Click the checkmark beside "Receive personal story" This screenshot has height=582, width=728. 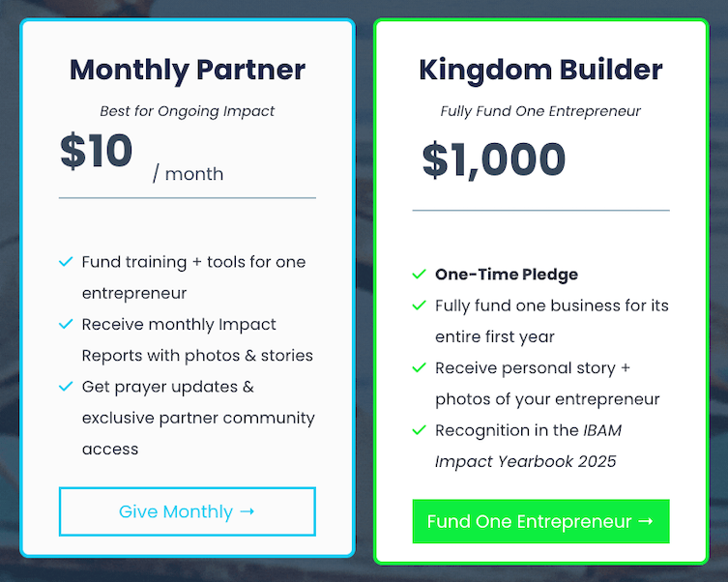[x=419, y=368]
